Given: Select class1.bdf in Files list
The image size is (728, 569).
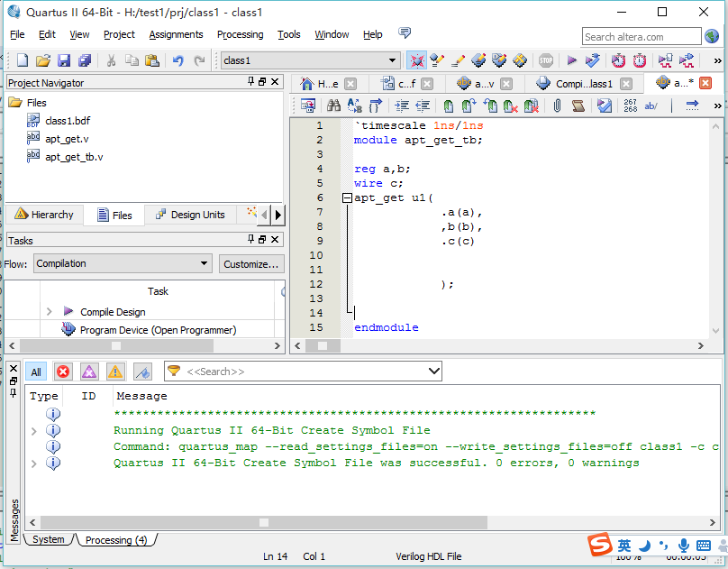Looking at the screenshot, I should tap(68, 121).
